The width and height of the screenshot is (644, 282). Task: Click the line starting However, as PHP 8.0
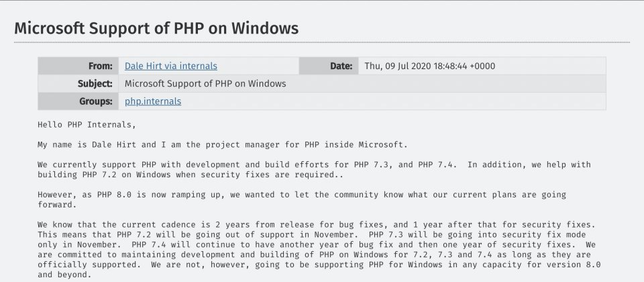click(302, 195)
